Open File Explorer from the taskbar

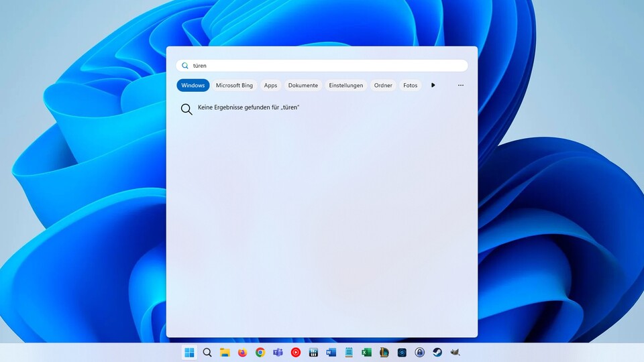pos(225,353)
